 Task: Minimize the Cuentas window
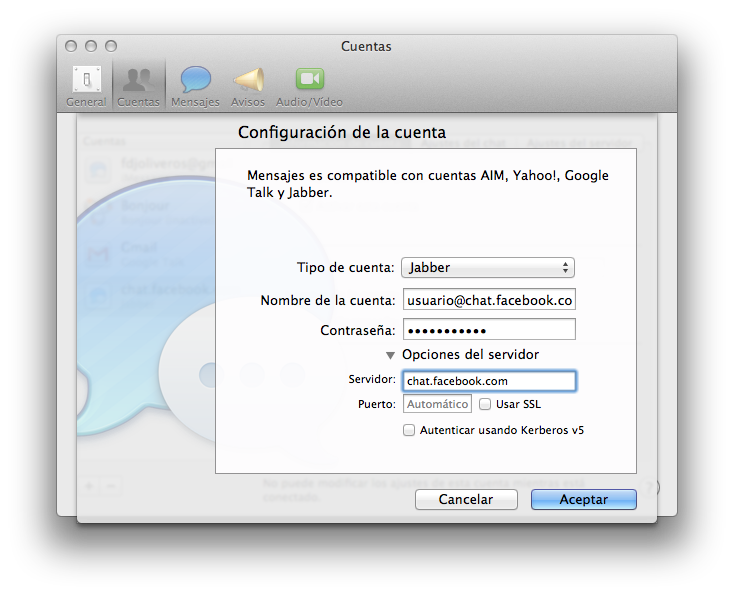click(x=91, y=46)
